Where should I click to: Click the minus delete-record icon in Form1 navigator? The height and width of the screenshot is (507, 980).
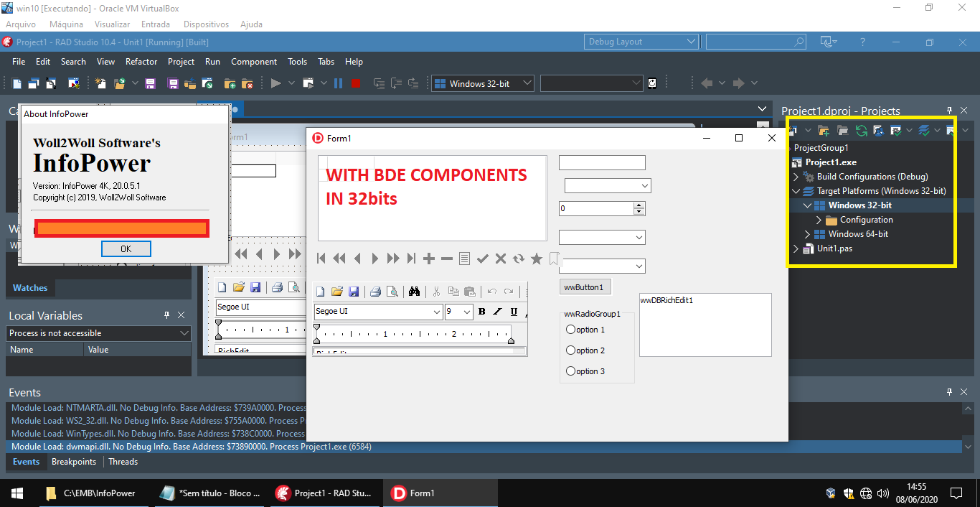coord(447,259)
